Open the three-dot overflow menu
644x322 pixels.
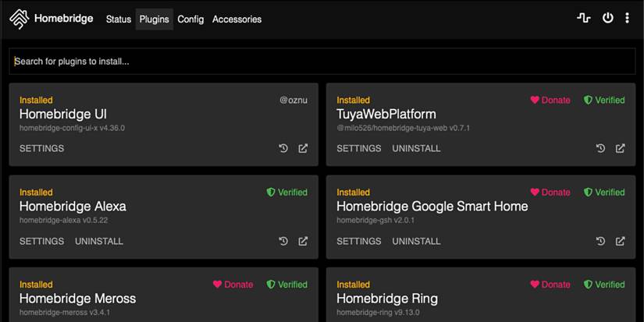[x=627, y=18]
